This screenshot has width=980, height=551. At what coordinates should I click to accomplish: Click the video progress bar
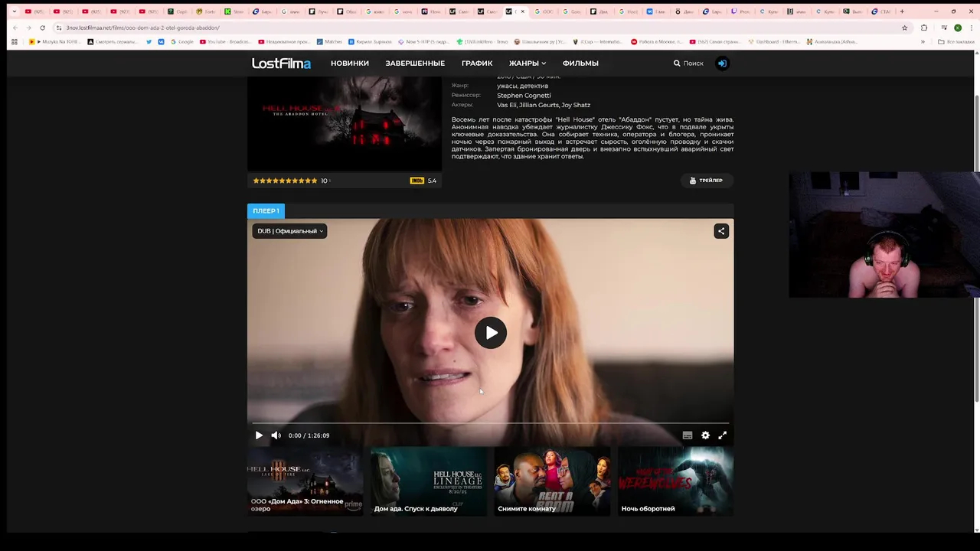[x=490, y=422]
